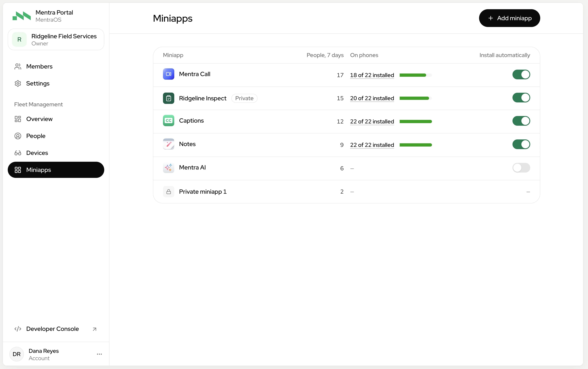Click the Dana Reyes account name

[x=44, y=351]
